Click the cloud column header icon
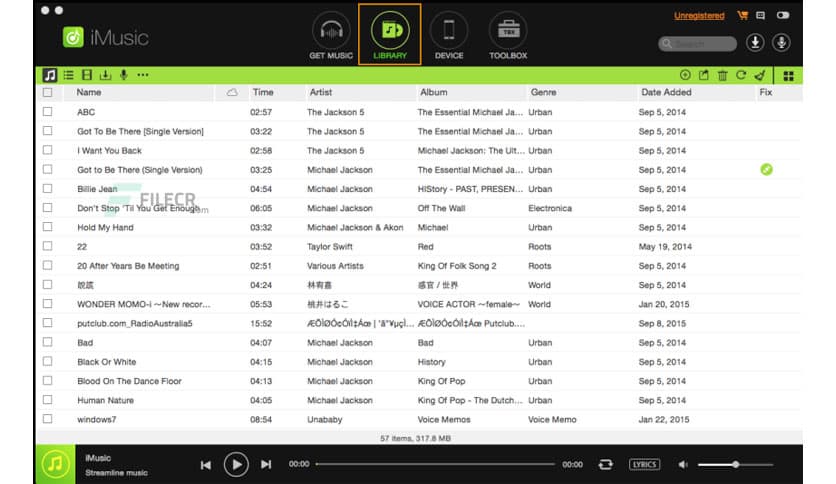Screen dimensions: 836x484 coord(232,92)
